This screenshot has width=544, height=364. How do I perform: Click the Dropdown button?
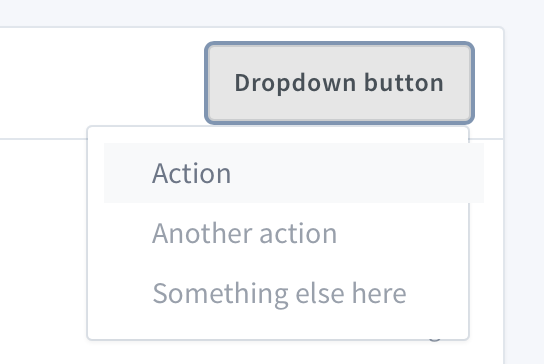point(339,83)
